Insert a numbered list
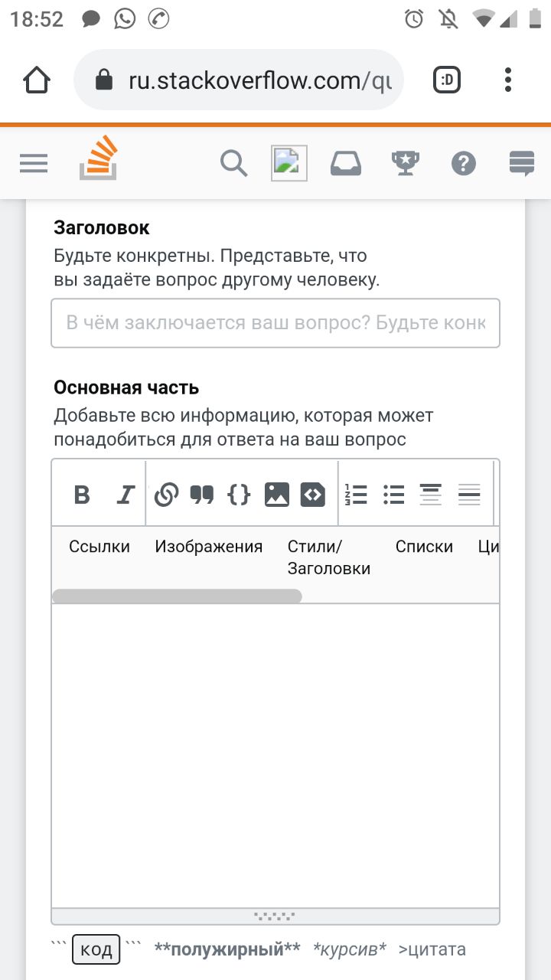This screenshot has width=551, height=980. [356, 495]
